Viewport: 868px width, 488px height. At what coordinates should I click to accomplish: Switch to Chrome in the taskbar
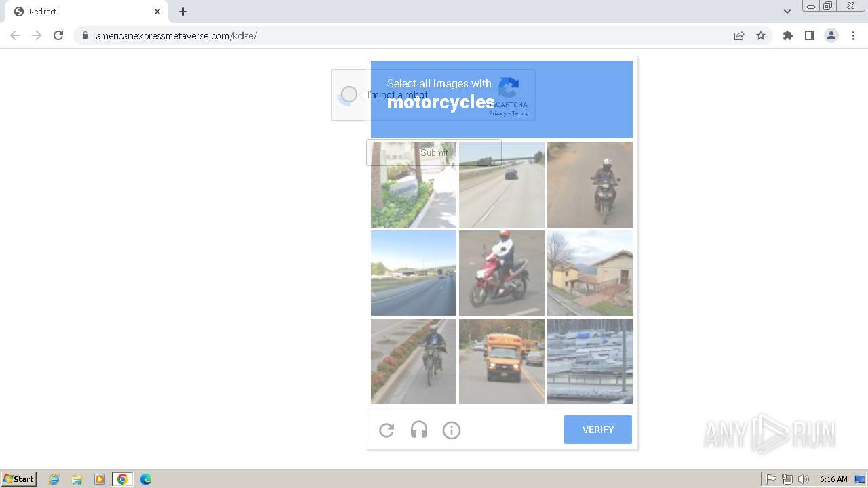(x=123, y=479)
